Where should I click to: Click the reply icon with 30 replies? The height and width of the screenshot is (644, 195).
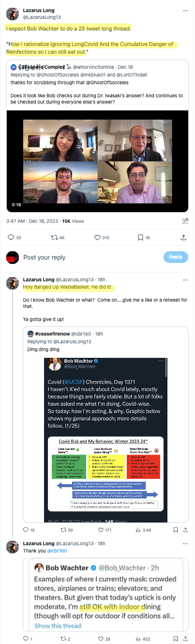click(x=15, y=237)
